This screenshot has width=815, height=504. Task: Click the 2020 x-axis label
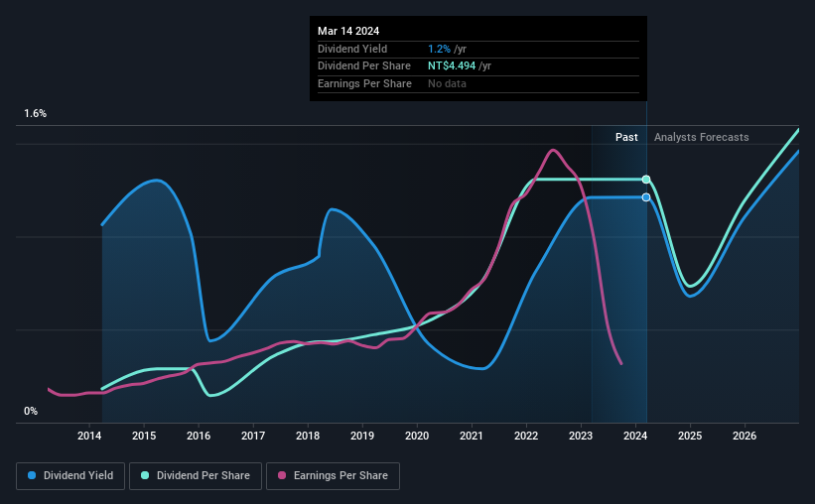point(417,436)
